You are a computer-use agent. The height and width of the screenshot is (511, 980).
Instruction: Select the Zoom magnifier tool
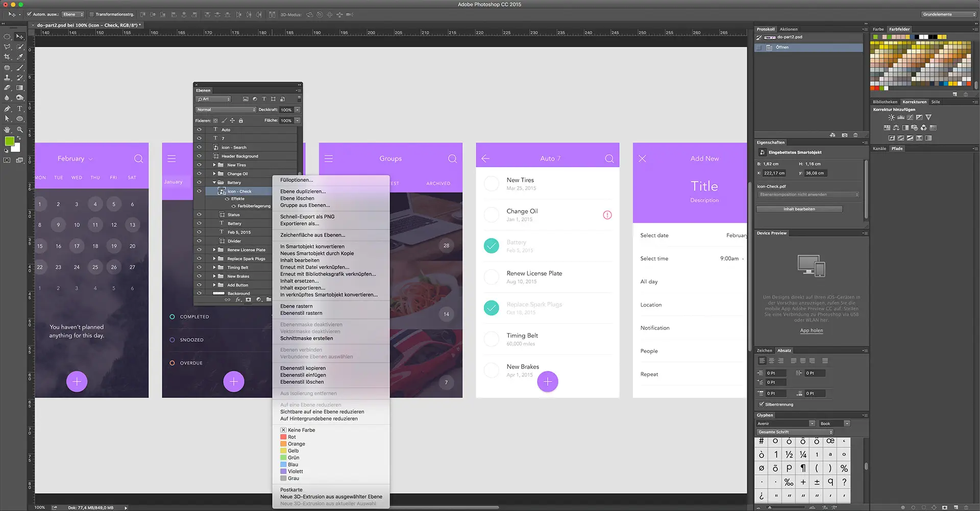coord(20,130)
